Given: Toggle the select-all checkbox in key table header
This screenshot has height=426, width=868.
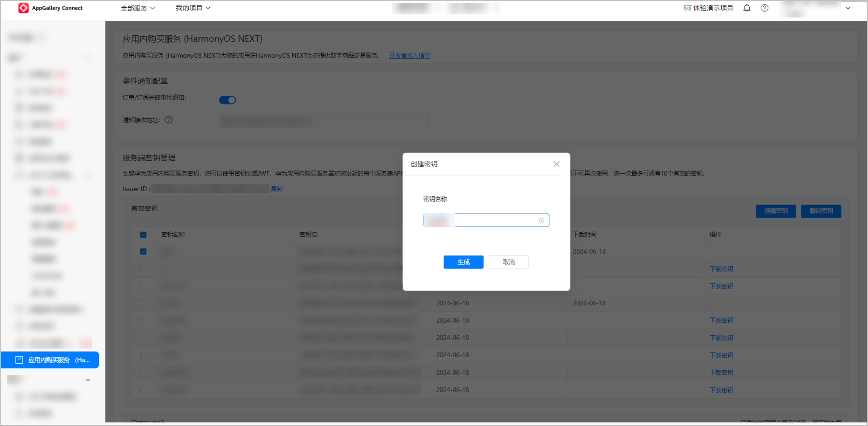Looking at the screenshot, I should 143,234.
